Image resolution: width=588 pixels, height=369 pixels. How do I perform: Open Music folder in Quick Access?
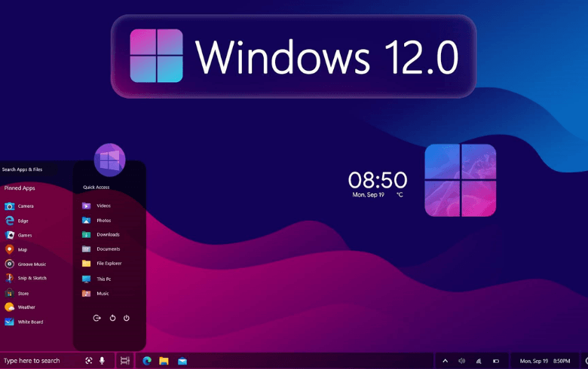click(x=96, y=294)
